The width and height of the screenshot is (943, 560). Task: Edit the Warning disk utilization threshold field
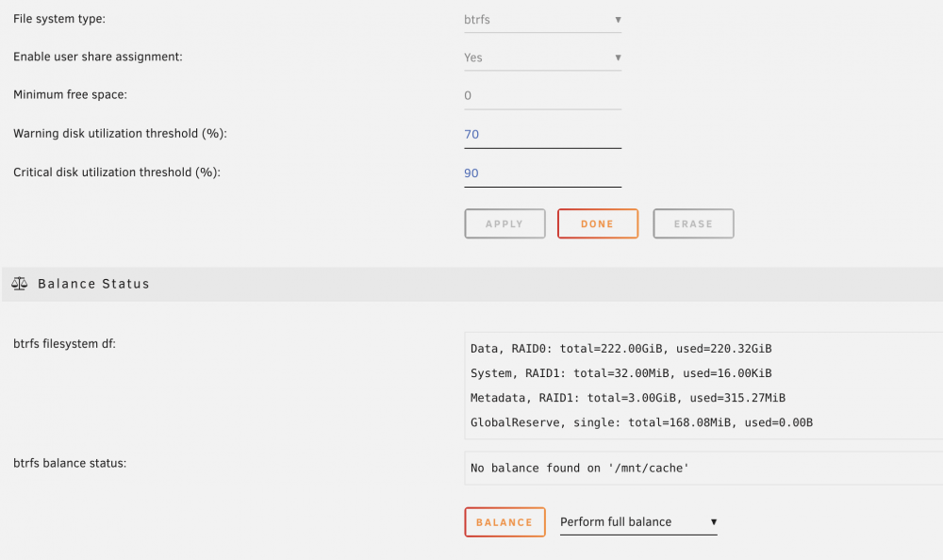pyautogui.click(x=542, y=135)
